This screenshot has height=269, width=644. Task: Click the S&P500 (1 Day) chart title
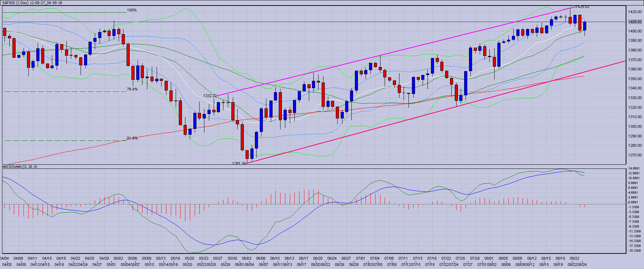[32, 3]
